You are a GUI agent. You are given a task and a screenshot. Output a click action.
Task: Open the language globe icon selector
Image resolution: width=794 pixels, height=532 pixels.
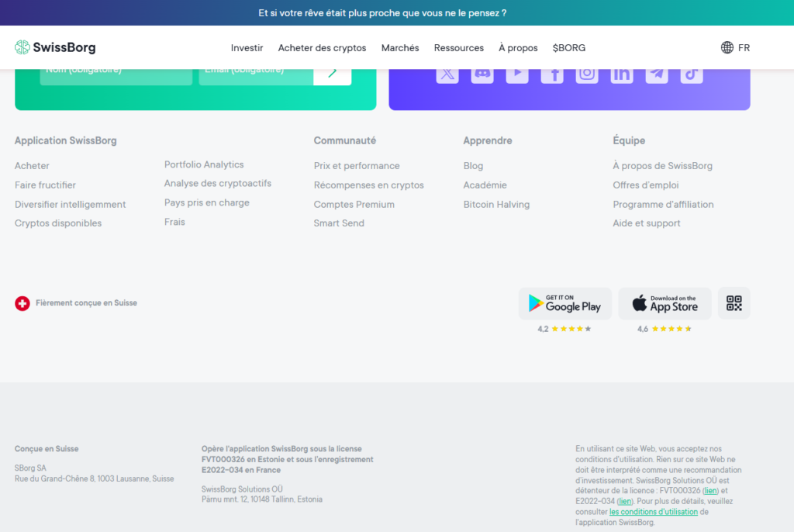click(727, 47)
